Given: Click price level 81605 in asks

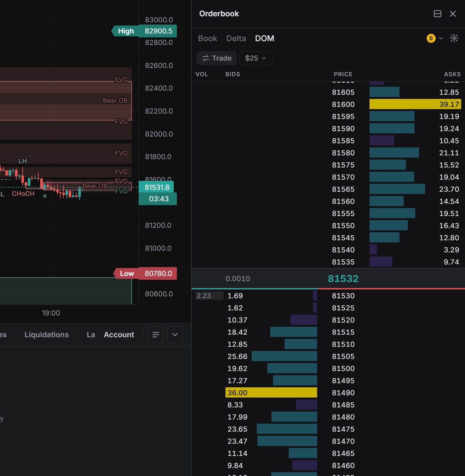Looking at the screenshot, I should (343, 92).
